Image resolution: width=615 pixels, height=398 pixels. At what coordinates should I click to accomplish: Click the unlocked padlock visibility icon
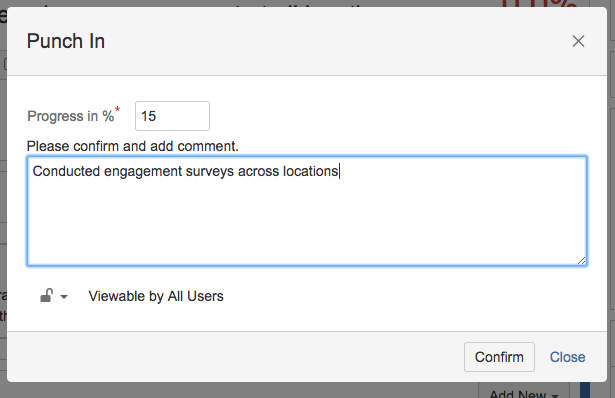[x=46, y=296]
